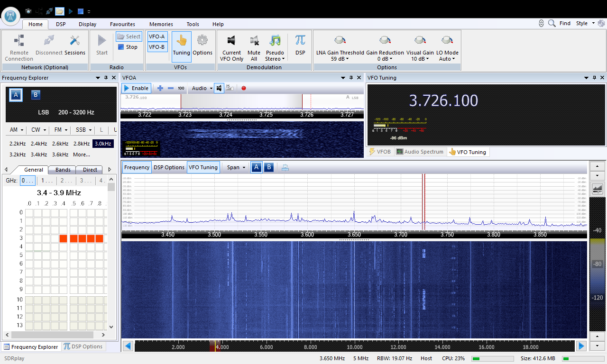This screenshot has width=607, height=364.
Task: Switch to the Audio Spectrum tab
Action: click(420, 152)
